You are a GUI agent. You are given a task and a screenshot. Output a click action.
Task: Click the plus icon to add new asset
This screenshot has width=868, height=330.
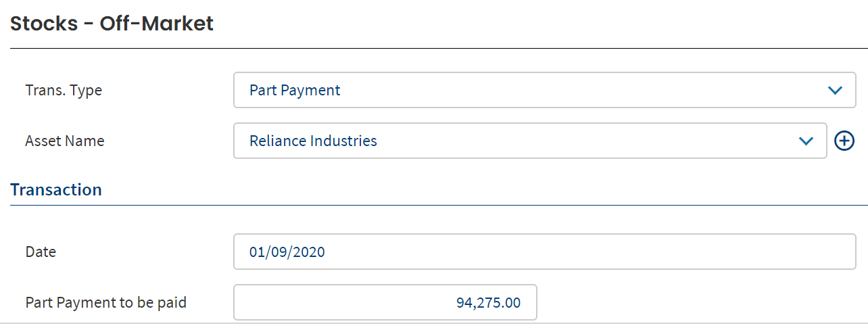coord(844,141)
